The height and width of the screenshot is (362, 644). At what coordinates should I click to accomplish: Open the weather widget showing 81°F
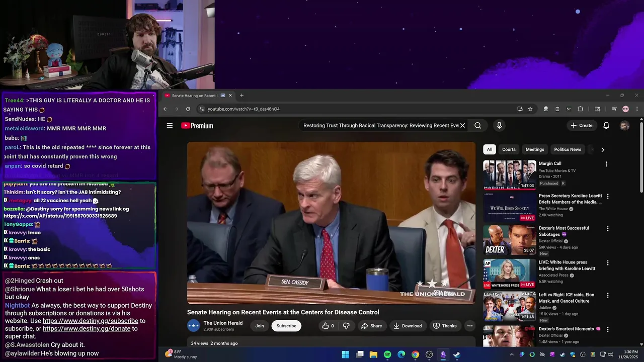click(181, 354)
